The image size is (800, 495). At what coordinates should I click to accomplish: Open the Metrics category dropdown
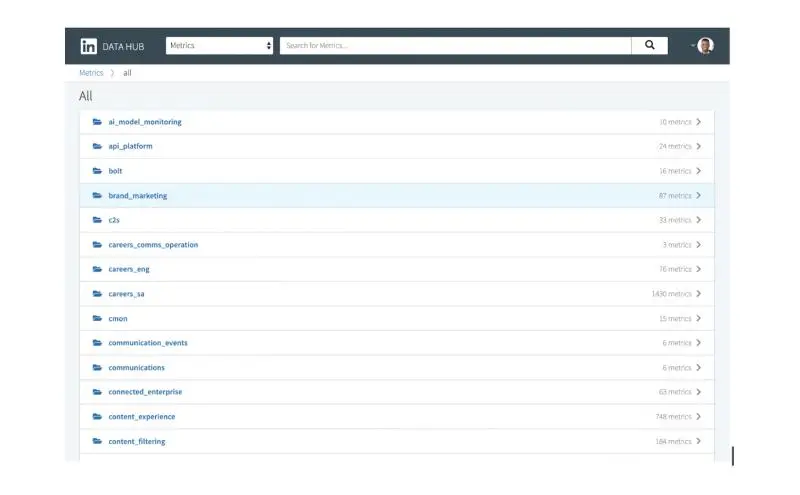coord(219,45)
